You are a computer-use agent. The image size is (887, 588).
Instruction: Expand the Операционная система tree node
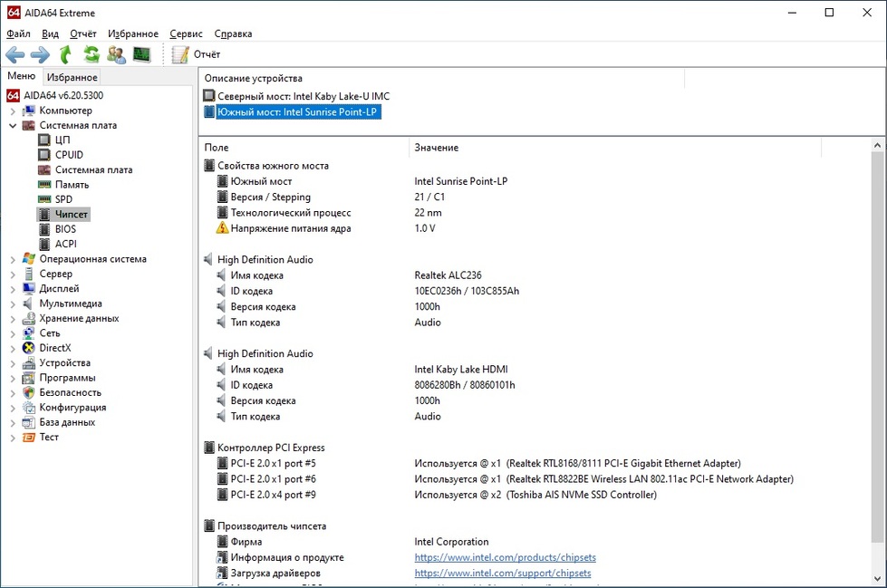(13, 259)
